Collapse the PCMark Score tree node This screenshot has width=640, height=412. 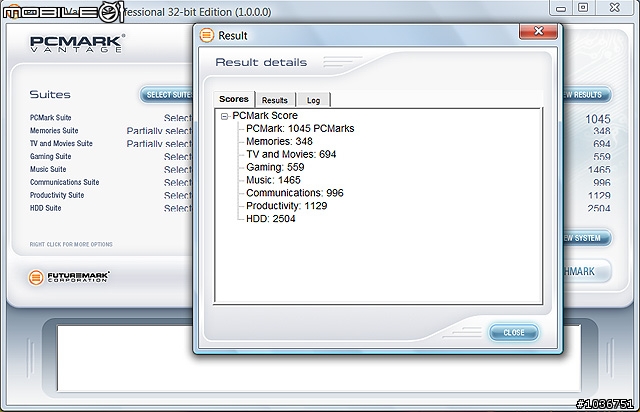coord(224,116)
